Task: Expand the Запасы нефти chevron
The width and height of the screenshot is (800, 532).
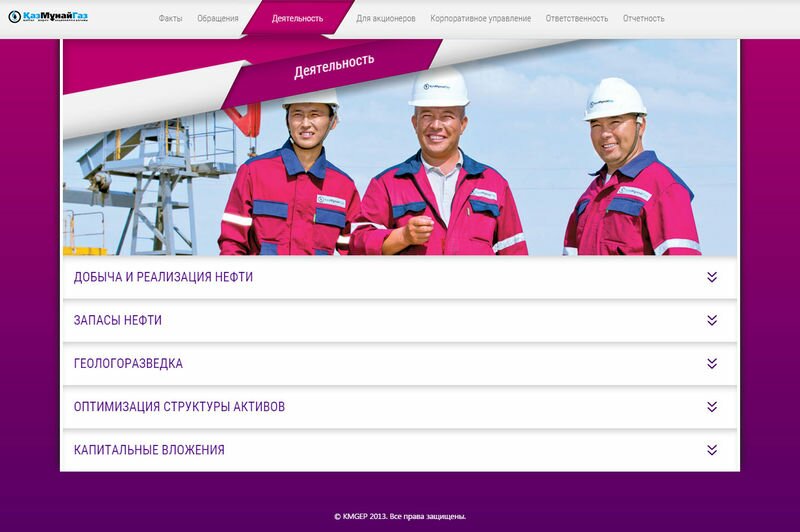Action: click(x=712, y=320)
